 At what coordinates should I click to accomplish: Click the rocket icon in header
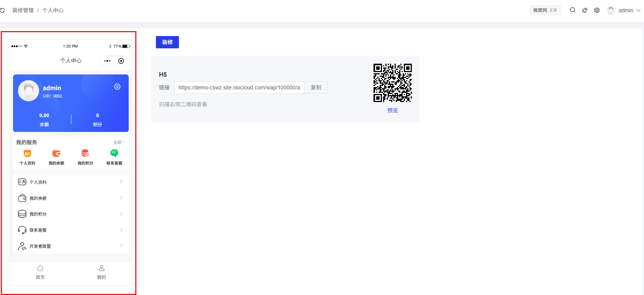(x=585, y=10)
